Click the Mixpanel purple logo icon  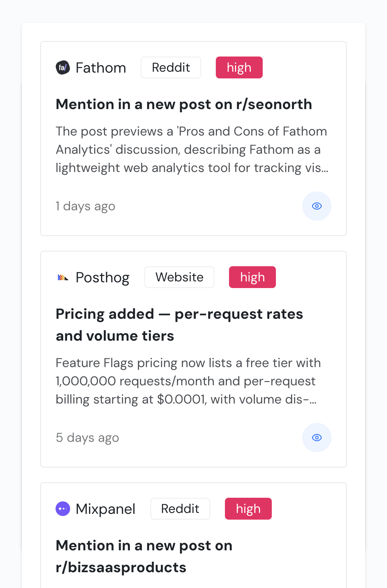(63, 509)
